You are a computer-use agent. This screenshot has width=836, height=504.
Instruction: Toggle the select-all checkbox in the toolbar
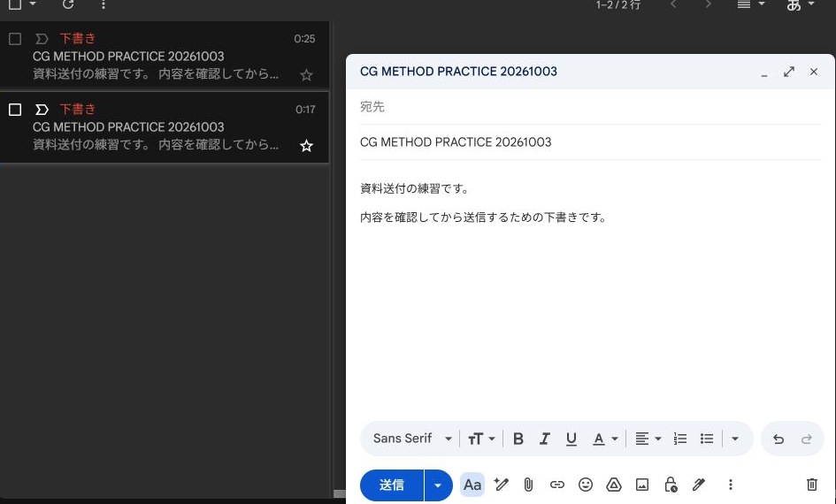pos(15,4)
